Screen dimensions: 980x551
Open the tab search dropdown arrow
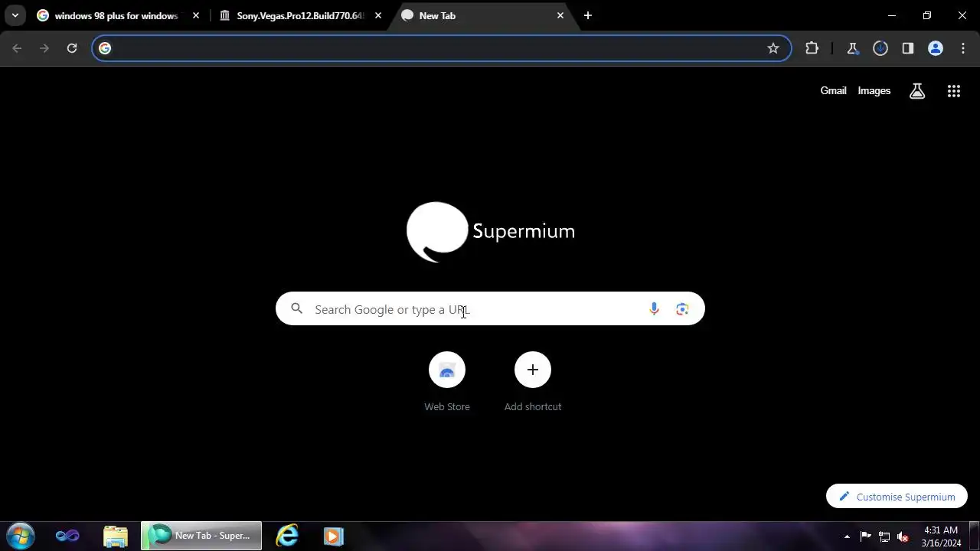coord(15,15)
